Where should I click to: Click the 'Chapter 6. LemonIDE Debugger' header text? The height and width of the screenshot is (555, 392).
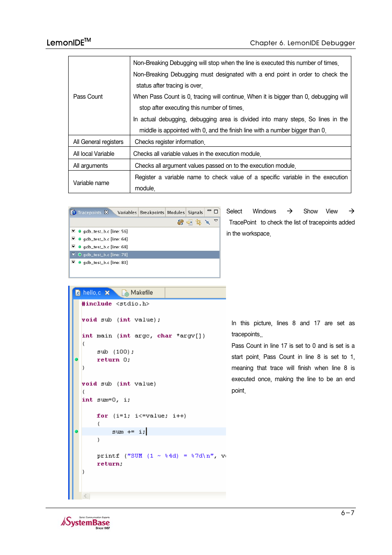pos(302,43)
